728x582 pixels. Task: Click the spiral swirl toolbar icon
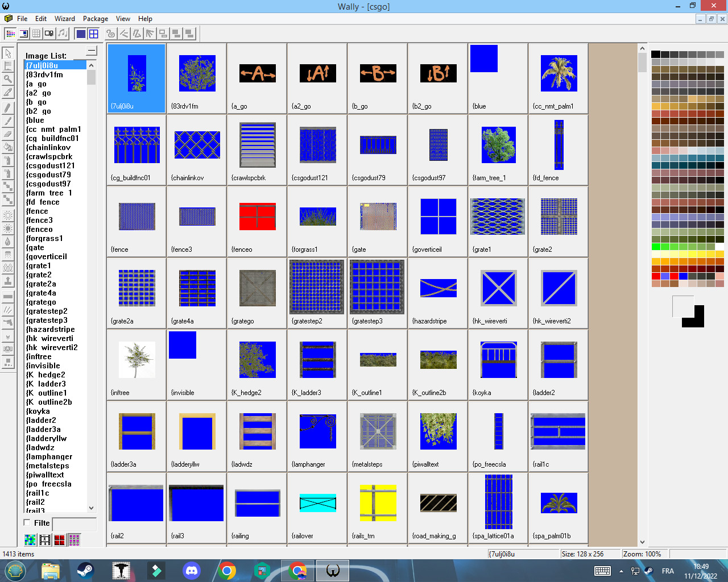[111, 34]
